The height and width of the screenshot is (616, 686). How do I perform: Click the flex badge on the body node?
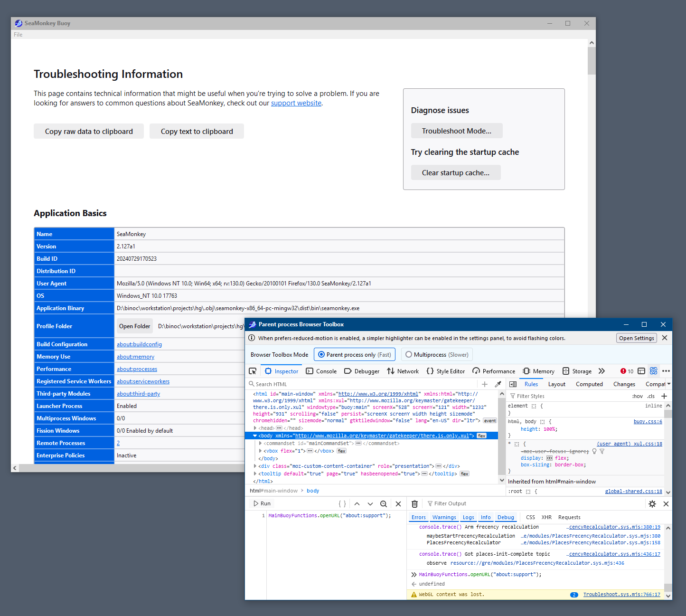click(481, 436)
